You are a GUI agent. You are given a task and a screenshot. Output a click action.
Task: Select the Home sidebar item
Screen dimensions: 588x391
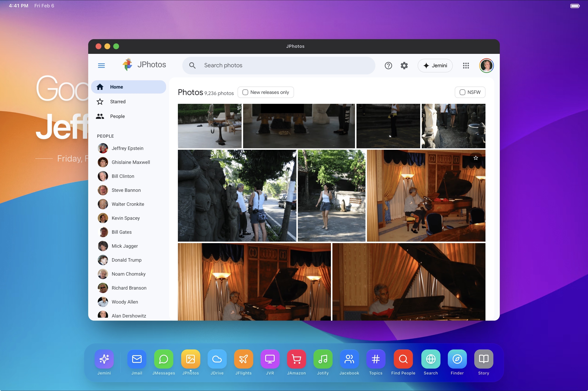(x=116, y=87)
